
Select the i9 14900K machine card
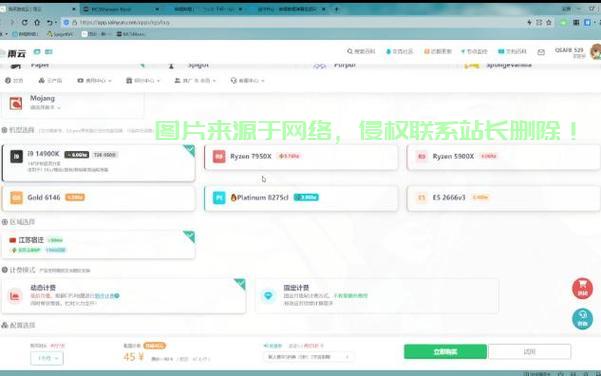pyautogui.click(x=99, y=163)
